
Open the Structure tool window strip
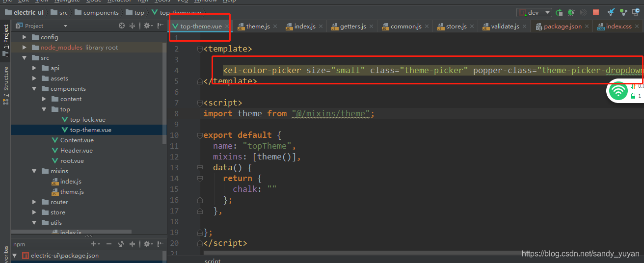pyautogui.click(x=5, y=86)
